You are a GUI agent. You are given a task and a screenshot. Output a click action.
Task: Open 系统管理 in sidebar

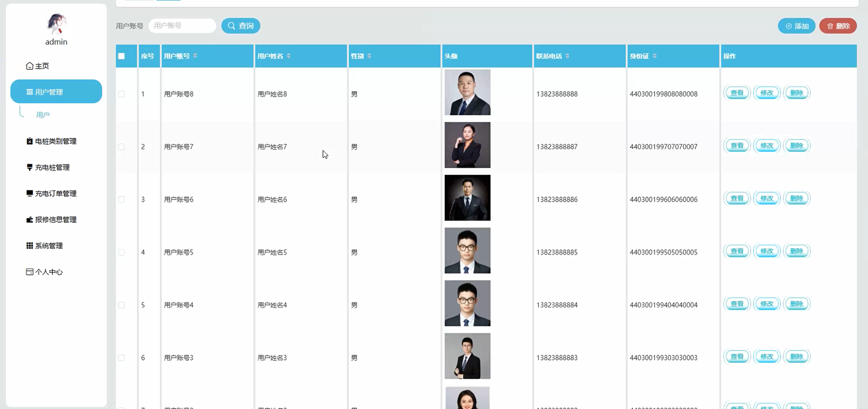point(45,246)
